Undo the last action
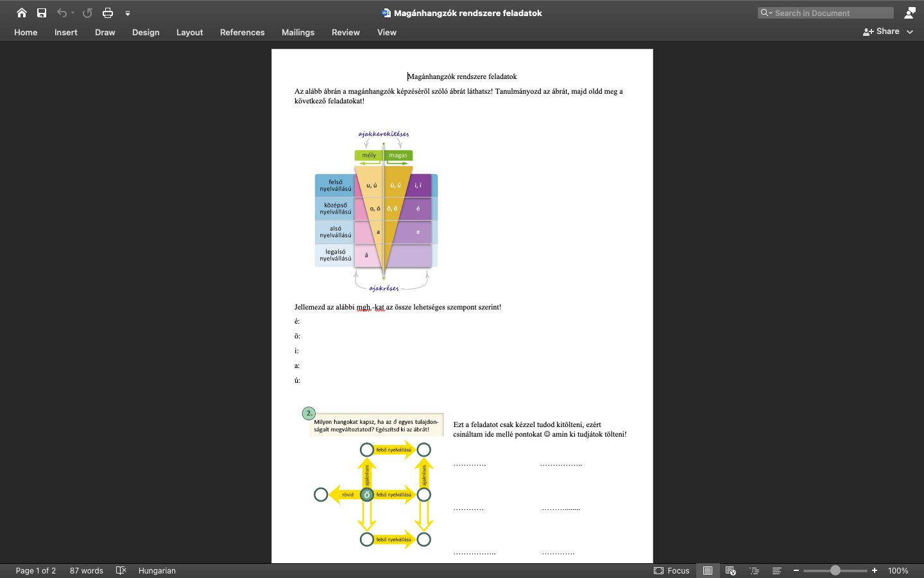Screen dimensions: 924x578 tap(62, 13)
